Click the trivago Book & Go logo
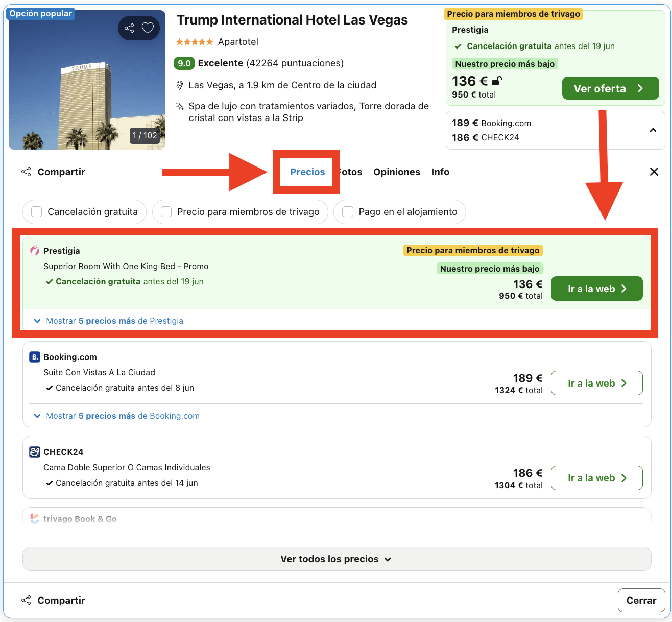 coord(34,519)
